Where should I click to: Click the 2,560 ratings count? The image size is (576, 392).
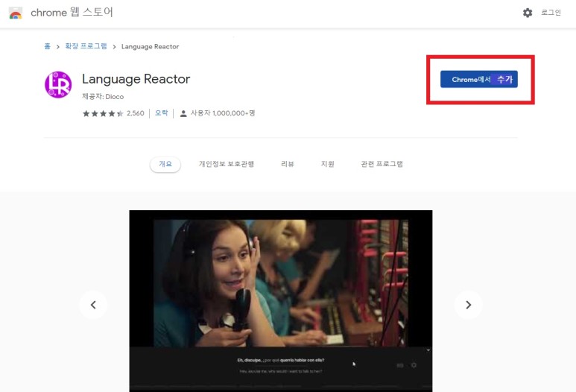pyautogui.click(x=136, y=113)
